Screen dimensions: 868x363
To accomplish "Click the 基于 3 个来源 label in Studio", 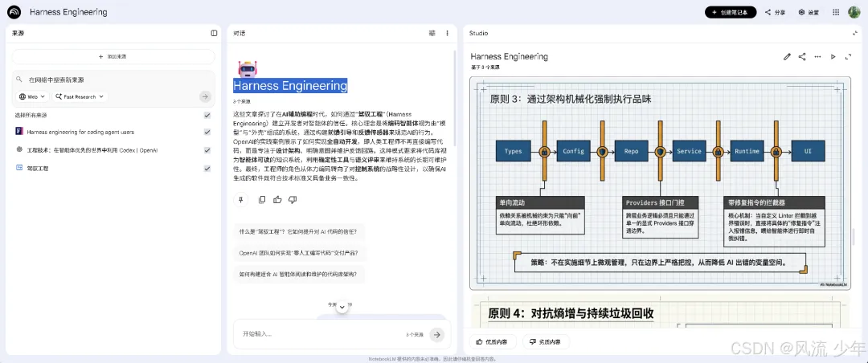I will click(x=485, y=67).
